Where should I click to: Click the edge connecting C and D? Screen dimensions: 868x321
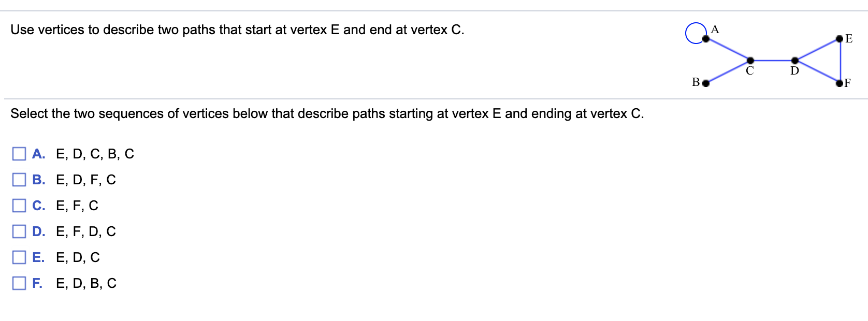point(772,62)
